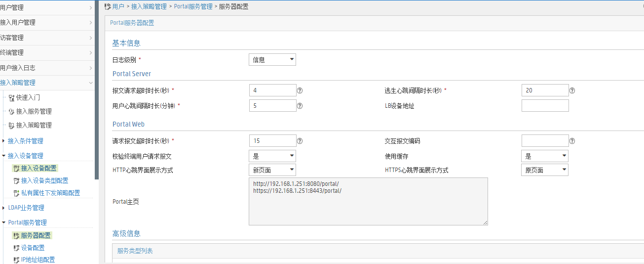The width and height of the screenshot is (644, 264).
Task: Open the 用户管理 sidebar menu
Action: point(46,7)
